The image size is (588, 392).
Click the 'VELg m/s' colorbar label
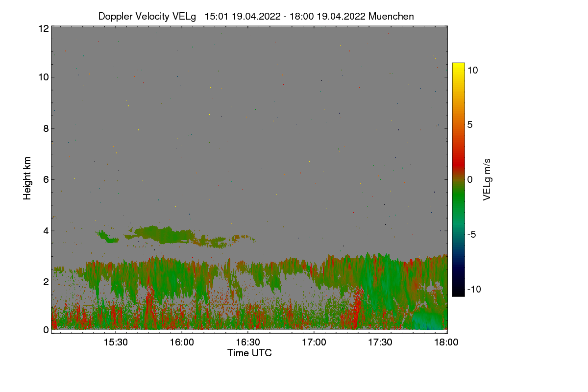pyautogui.click(x=487, y=179)
